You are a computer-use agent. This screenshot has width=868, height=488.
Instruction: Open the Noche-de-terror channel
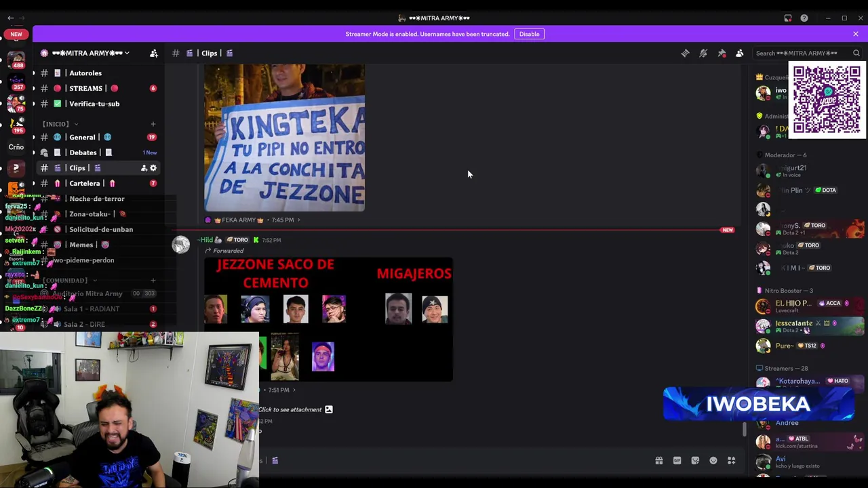point(98,199)
